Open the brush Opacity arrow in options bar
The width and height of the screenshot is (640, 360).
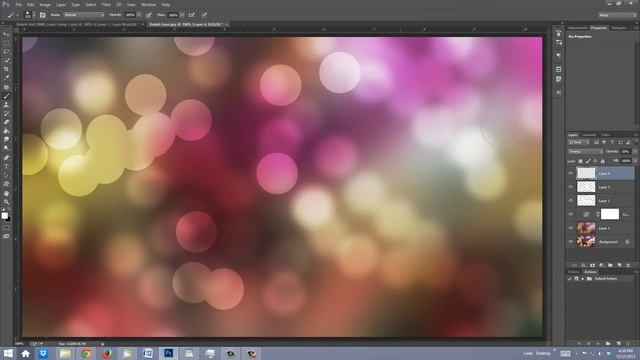[139, 15]
